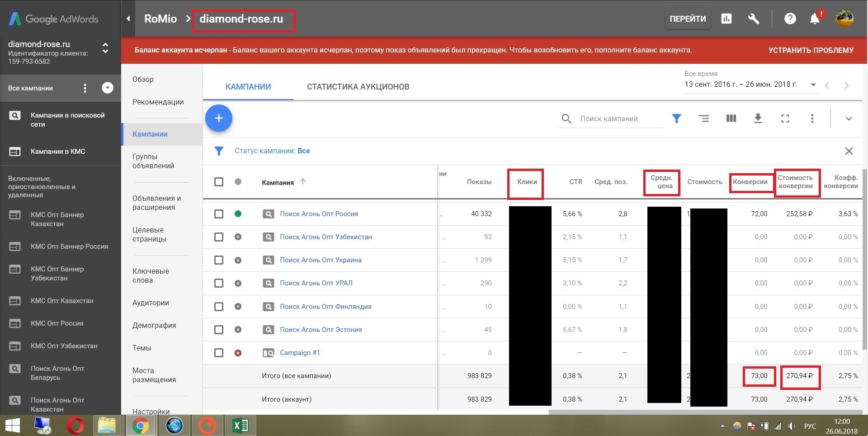Image resolution: width=868 pixels, height=436 pixels.
Task: Open Windows Start menu
Action: [13, 426]
